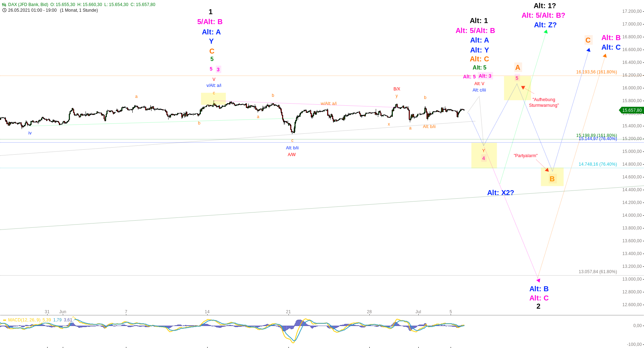Click the green arrowhead below "Alt: Z?"
644x348 pixels.
point(546,32)
